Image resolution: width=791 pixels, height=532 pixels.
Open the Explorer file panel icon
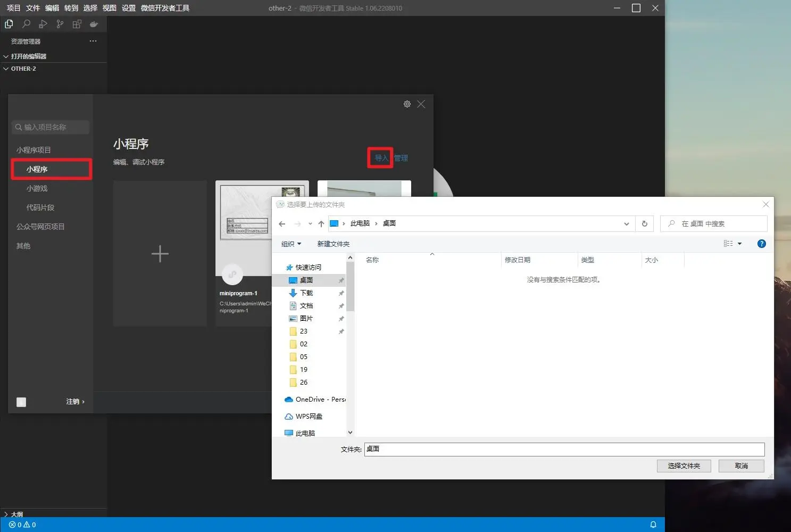pyautogui.click(x=9, y=24)
